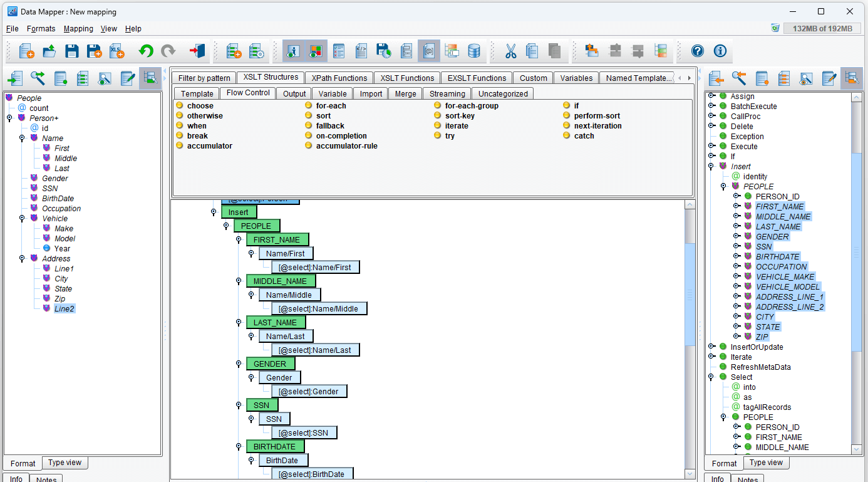This screenshot has height=482, width=868.
Task: Select the [@select]:Name/Middle mapping node
Action: tap(319, 308)
